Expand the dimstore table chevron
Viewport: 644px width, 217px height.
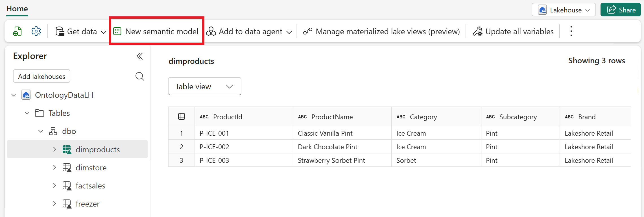click(54, 167)
